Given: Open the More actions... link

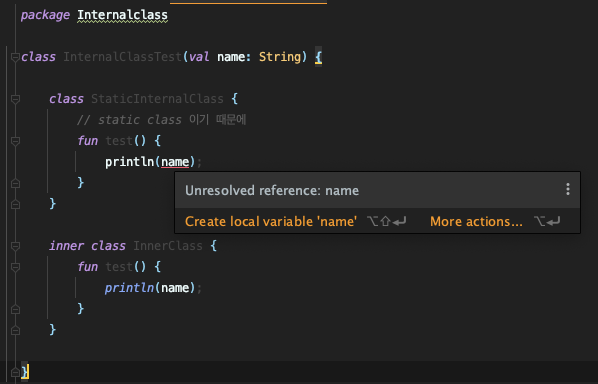Looking at the screenshot, I should click(x=476, y=222).
